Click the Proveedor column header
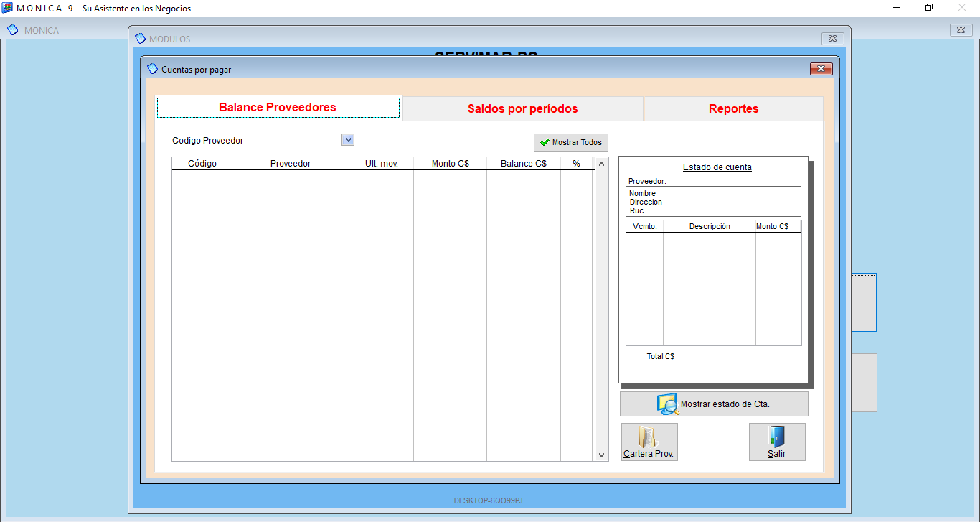 pyautogui.click(x=290, y=163)
